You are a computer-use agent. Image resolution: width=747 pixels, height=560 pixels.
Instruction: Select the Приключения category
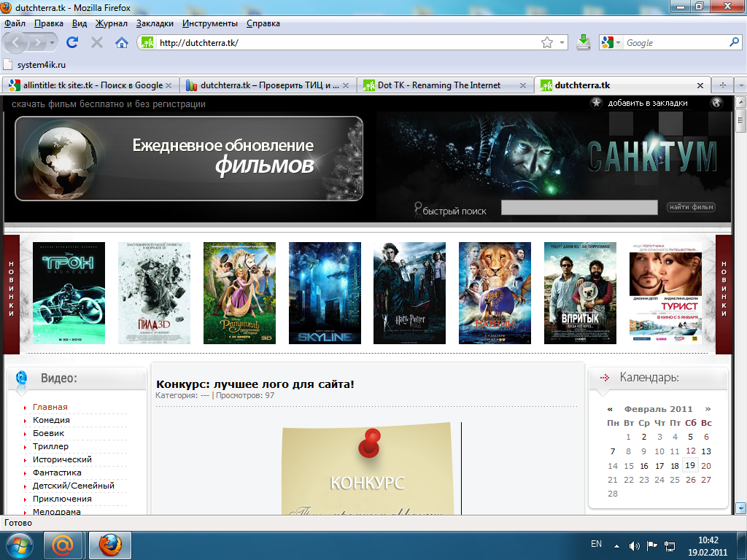coord(62,499)
